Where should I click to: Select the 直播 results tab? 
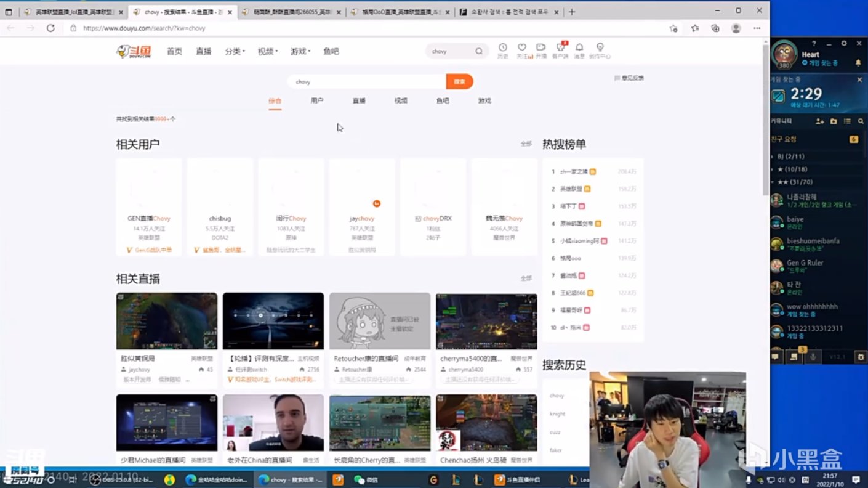click(x=359, y=100)
